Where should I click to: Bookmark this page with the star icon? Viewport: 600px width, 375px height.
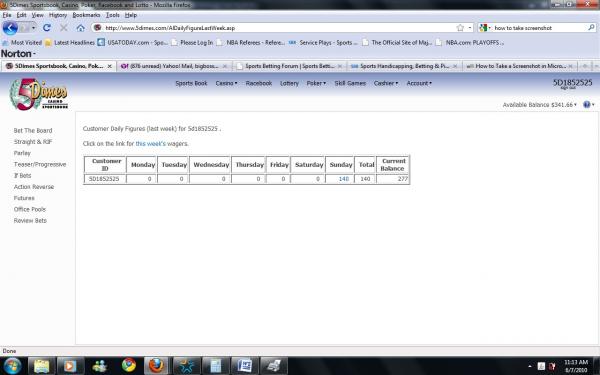(460, 28)
